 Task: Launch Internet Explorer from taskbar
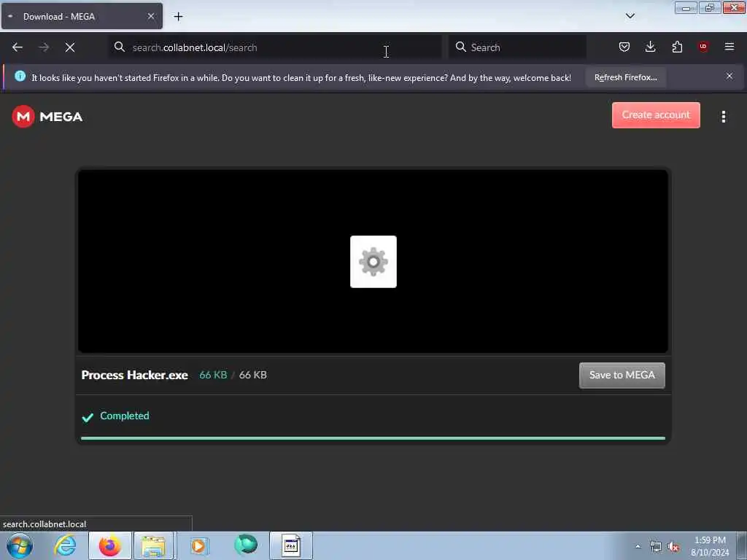click(x=65, y=545)
